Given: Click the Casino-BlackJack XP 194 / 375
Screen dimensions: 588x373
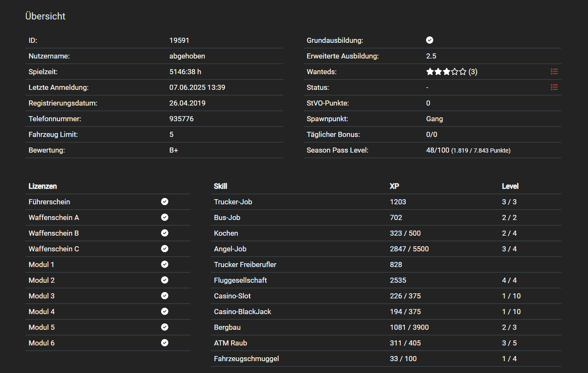Looking at the screenshot, I should pos(405,312).
